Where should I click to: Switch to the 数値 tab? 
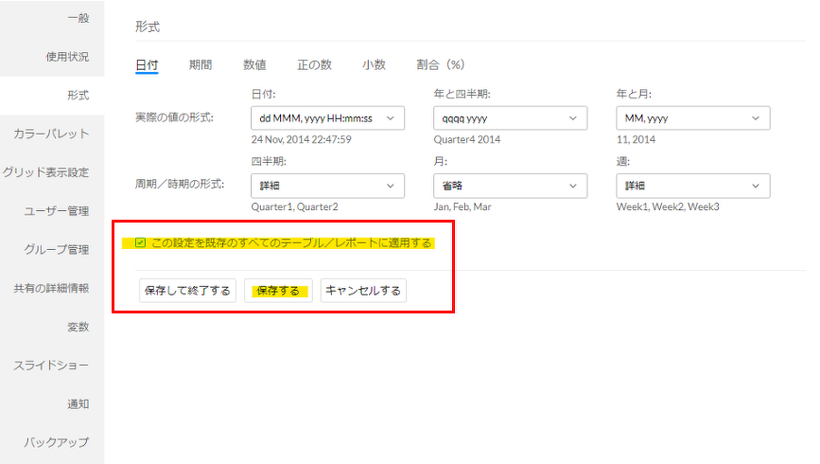click(x=254, y=65)
